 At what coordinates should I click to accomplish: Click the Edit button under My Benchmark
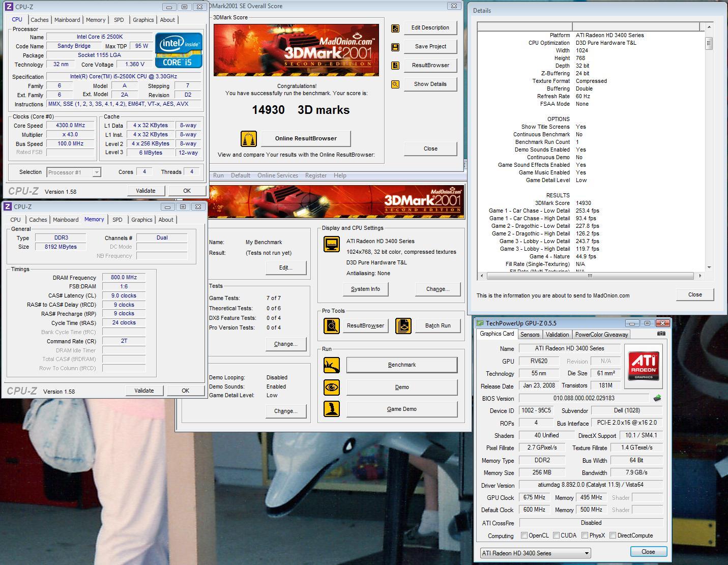286,267
